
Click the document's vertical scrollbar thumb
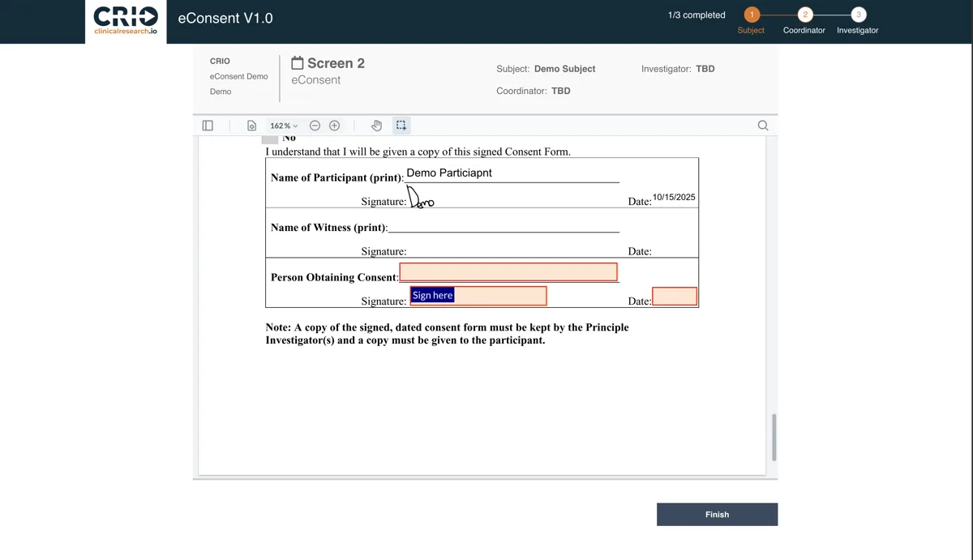point(774,437)
